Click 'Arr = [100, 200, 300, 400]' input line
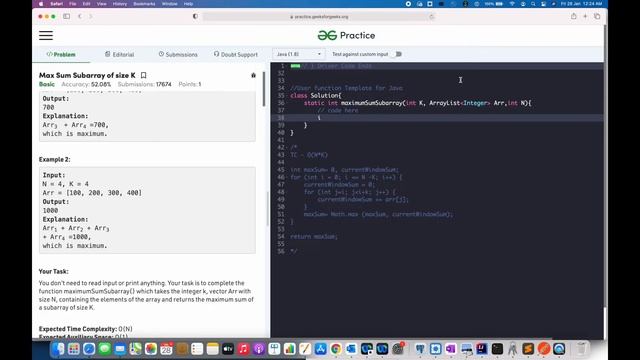The width and height of the screenshot is (640, 360). tap(92, 193)
